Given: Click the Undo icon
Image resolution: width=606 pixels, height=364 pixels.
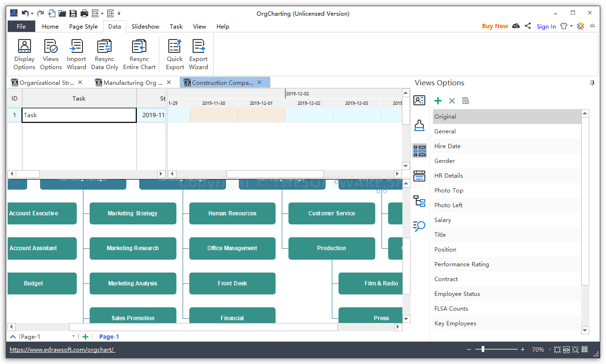Looking at the screenshot, I should tap(25, 13).
